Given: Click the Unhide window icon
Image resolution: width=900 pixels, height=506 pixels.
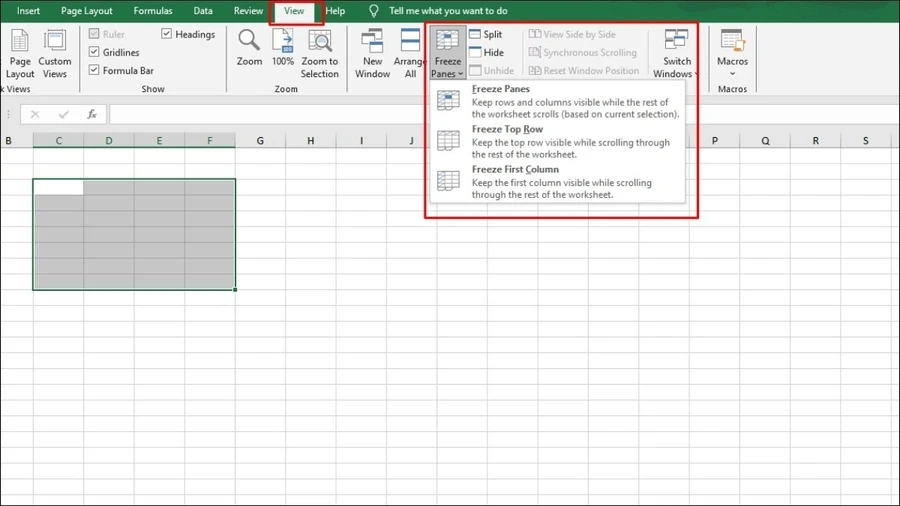Looking at the screenshot, I should 475,71.
